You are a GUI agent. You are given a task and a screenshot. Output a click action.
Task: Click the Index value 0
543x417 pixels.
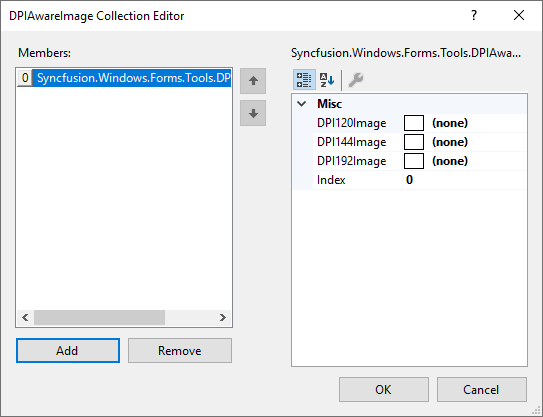[x=409, y=180]
